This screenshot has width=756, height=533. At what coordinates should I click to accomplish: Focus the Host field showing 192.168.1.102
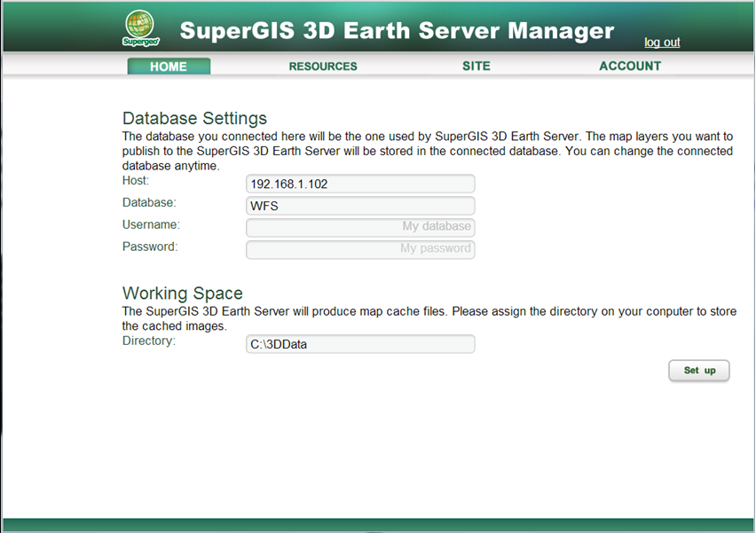[360, 184]
